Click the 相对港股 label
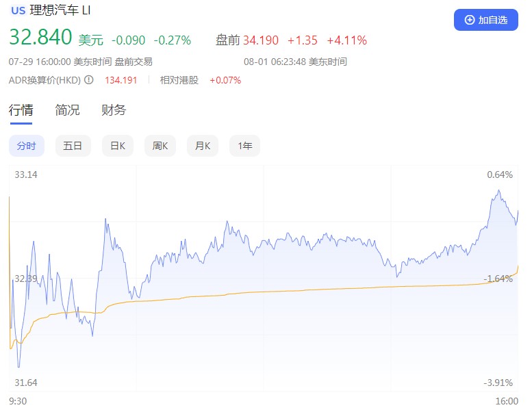The height and width of the screenshot is (412, 532). point(179,80)
